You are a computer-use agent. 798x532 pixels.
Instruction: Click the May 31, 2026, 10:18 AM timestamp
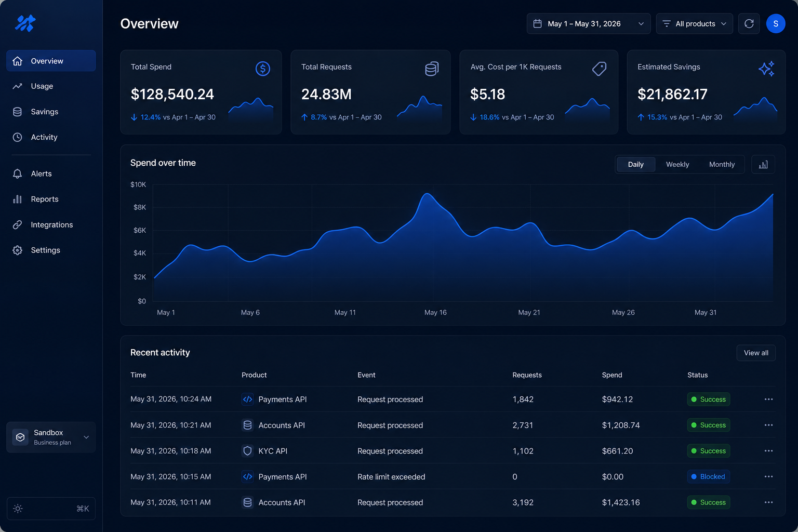click(x=171, y=451)
